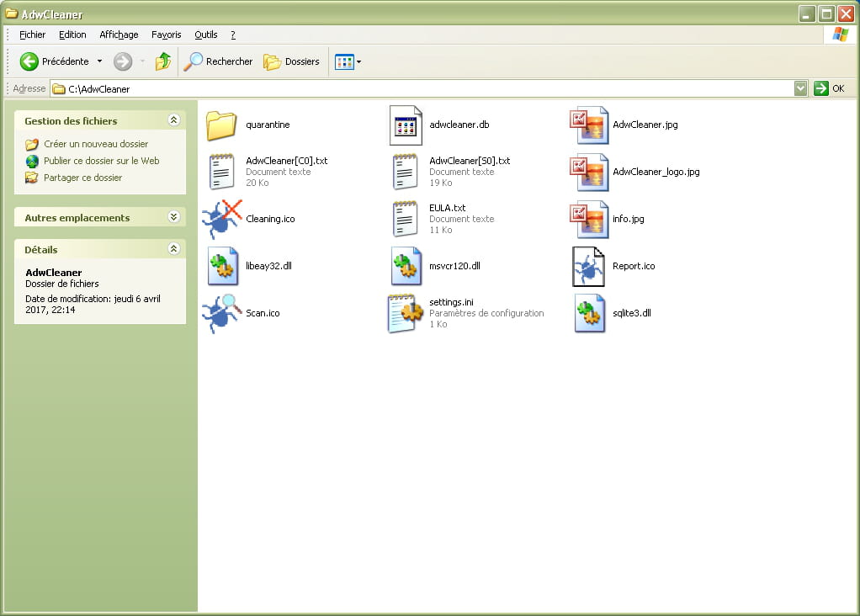Select the Report.ico file icon
This screenshot has height=616, width=860.
click(589, 266)
